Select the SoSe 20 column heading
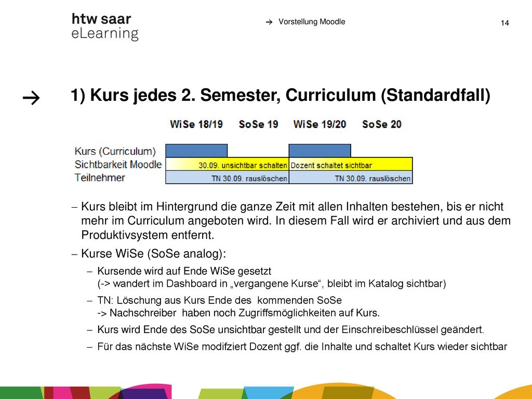Screen dimensions: 532x399 click(382, 124)
